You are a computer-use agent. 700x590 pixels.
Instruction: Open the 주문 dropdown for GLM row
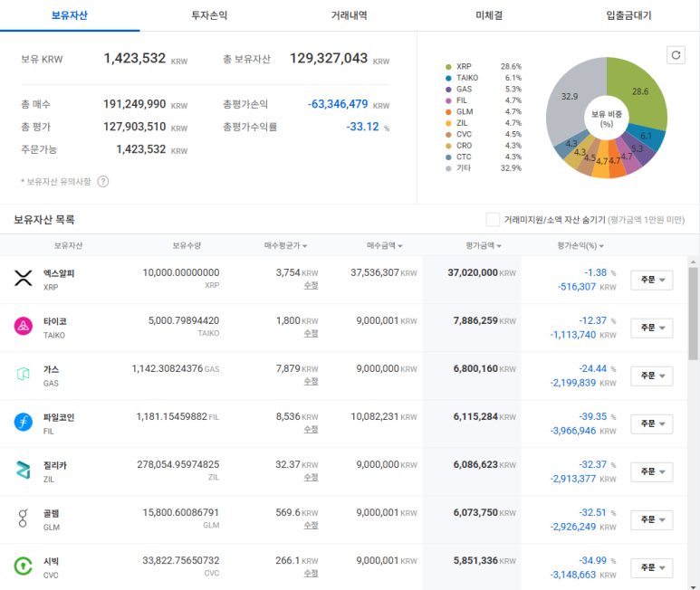(652, 520)
